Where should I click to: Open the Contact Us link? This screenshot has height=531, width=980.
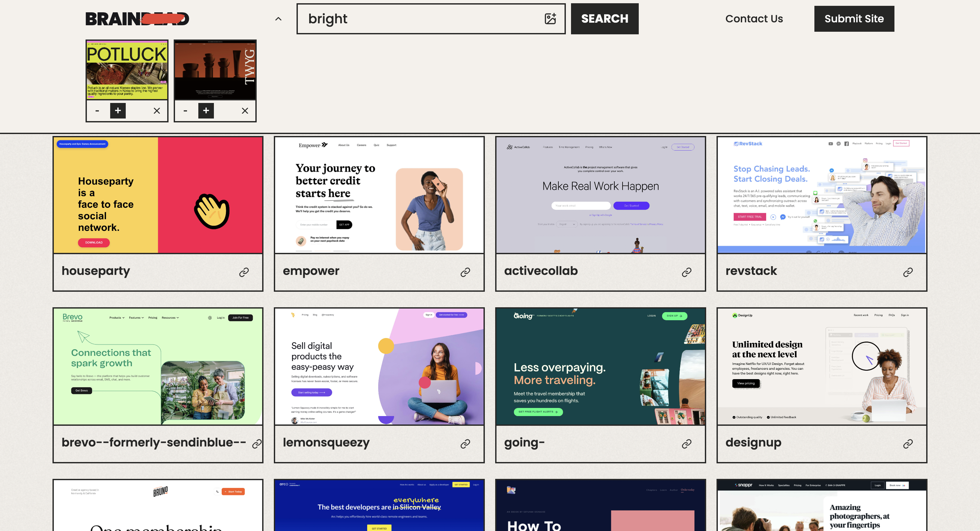tap(754, 19)
